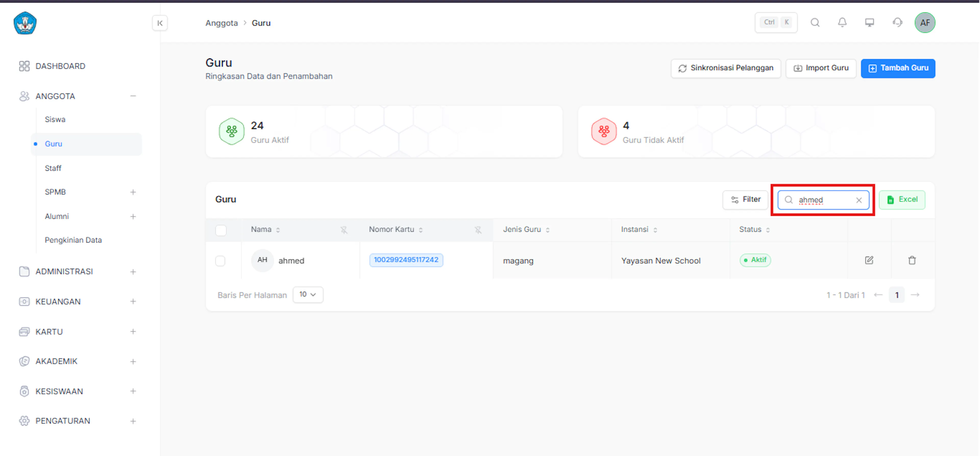This screenshot has width=980, height=456.
Task: Click the Dashboard grid icon
Action: (x=24, y=66)
